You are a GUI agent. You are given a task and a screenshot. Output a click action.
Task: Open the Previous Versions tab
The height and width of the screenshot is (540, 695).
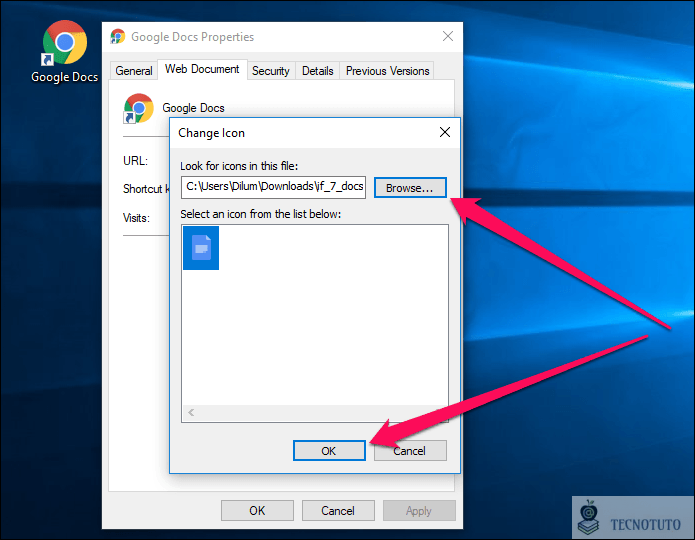tap(387, 70)
